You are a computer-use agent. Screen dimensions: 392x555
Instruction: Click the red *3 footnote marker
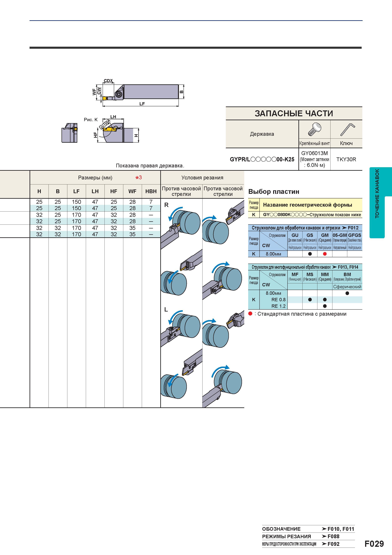pyautogui.click(x=139, y=178)
